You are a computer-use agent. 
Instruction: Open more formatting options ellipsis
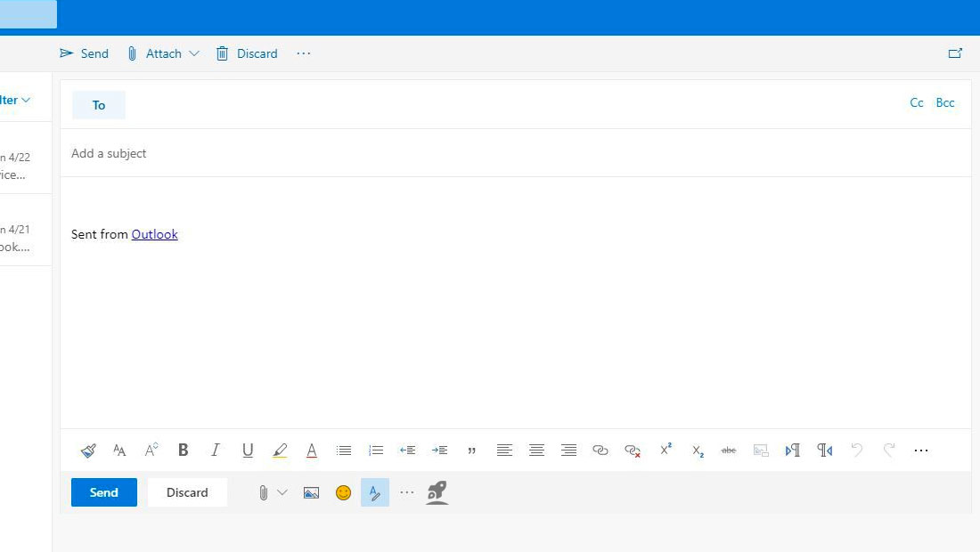click(921, 451)
